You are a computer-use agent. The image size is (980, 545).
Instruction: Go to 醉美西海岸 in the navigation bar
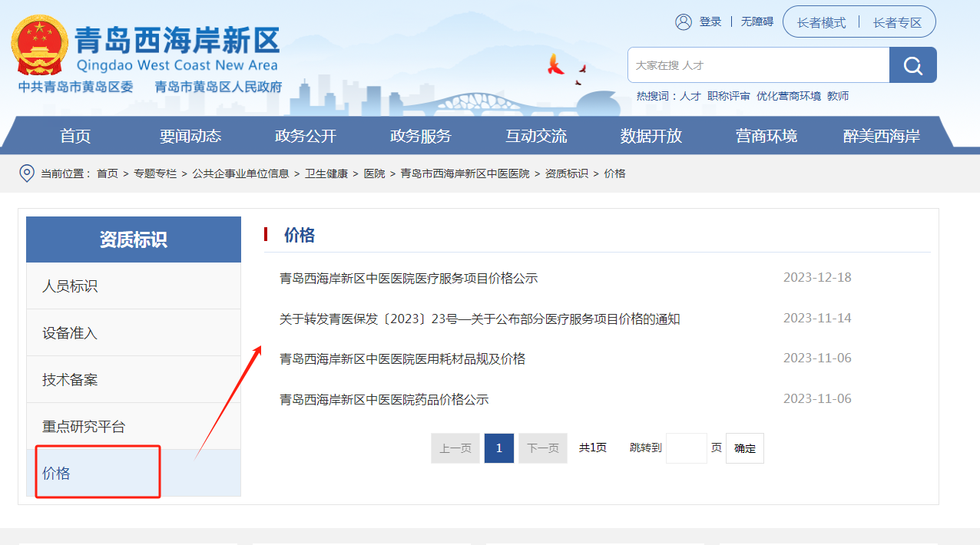pos(881,136)
